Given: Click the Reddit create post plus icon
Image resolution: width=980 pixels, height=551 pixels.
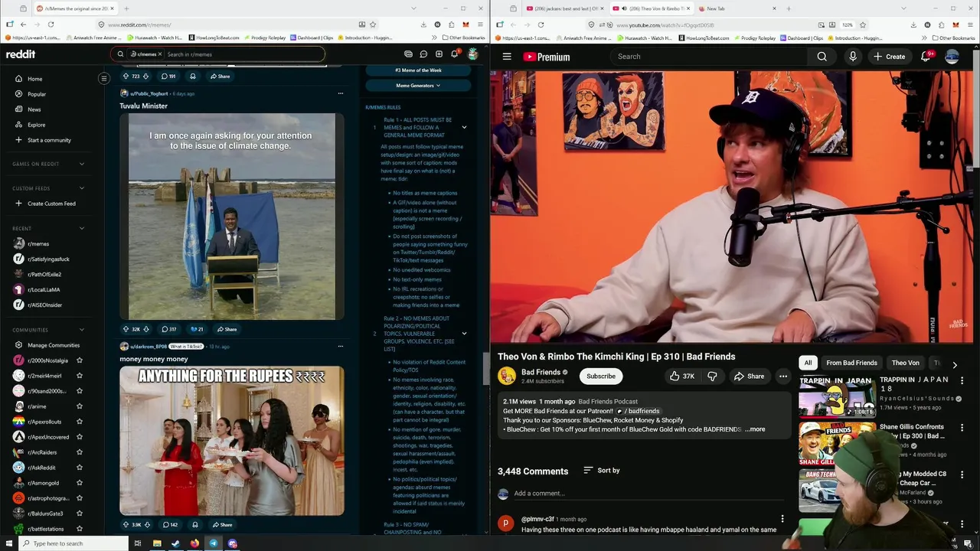Looking at the screenshot, I should [x=439, y=54].
